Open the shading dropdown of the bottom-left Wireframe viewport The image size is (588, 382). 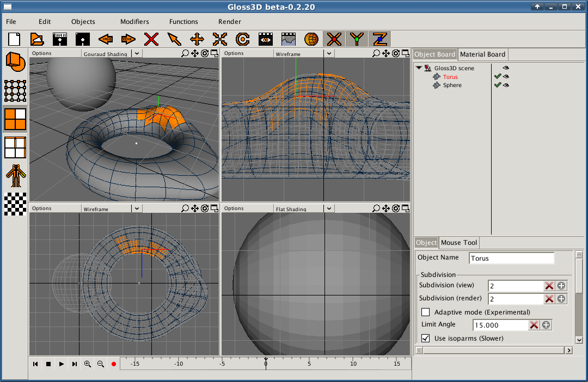click(x=137, y=208)
